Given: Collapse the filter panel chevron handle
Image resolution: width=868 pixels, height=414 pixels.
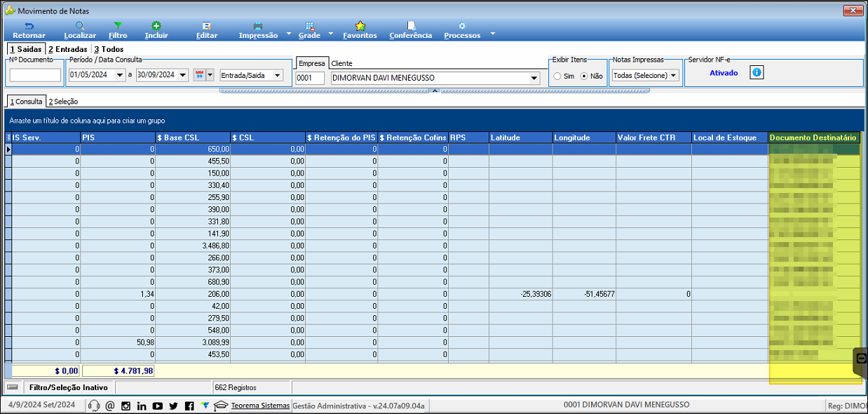Looking at the screenshot, I should pyautogui.click(x=434, y=91).
